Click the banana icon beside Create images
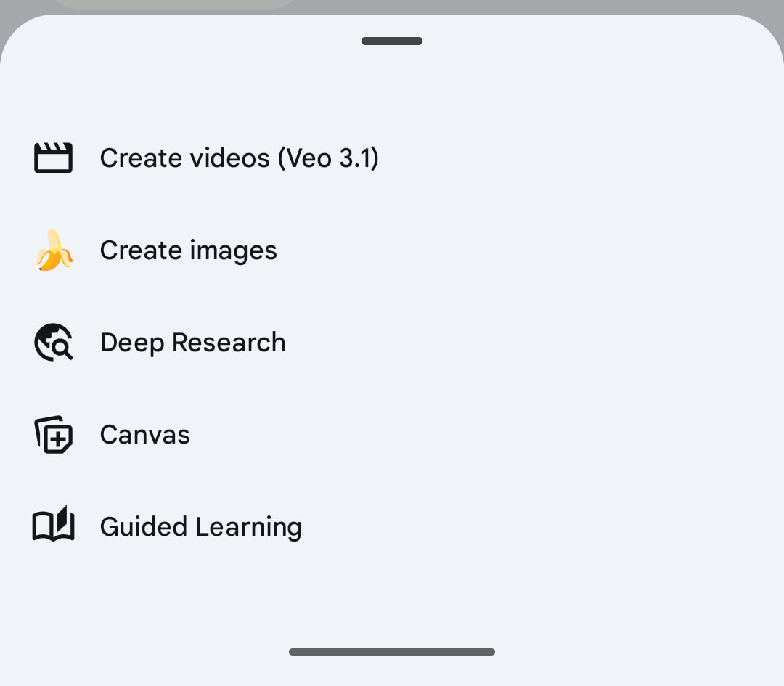The image size is (784, 686). (x=54, y=250)
